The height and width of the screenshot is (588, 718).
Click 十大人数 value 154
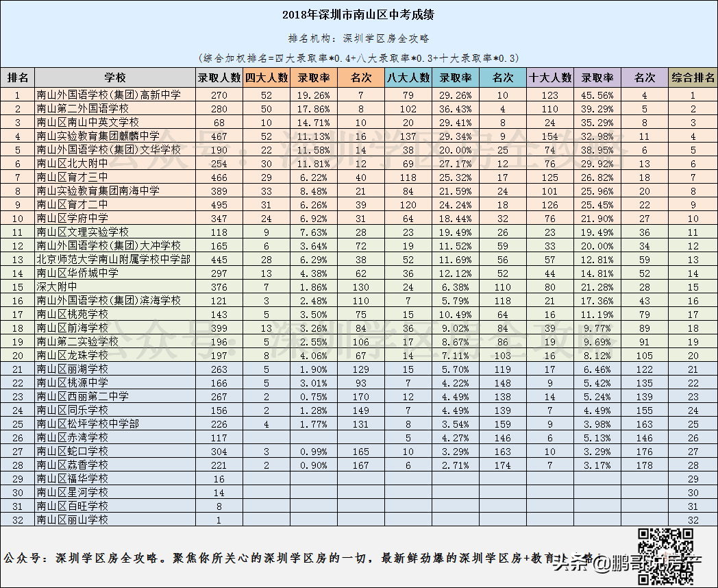[550, 136]
